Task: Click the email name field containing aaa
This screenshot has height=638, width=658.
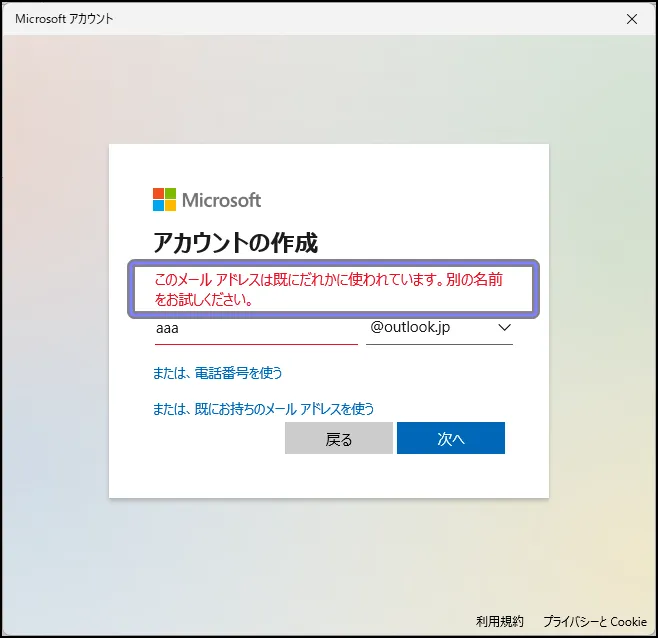Action: 256,328
